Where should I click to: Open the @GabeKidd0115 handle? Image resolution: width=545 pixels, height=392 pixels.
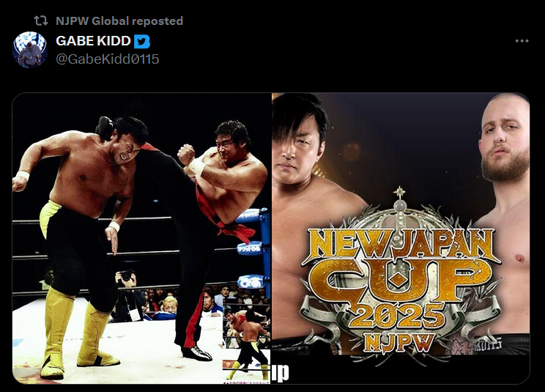[108, 59]
